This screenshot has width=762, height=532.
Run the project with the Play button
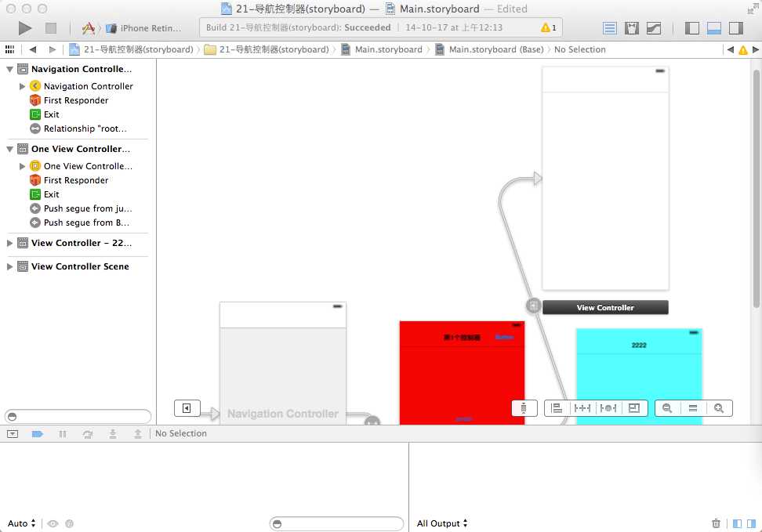tap(25, 28)
